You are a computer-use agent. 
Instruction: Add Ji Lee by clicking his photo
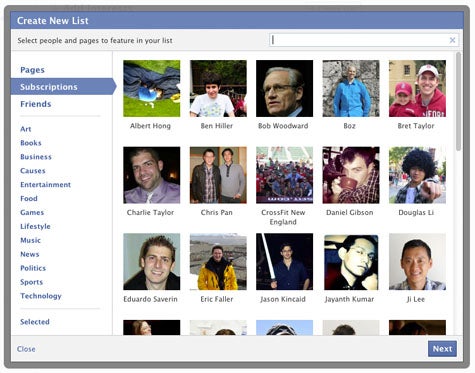(417, 261)
